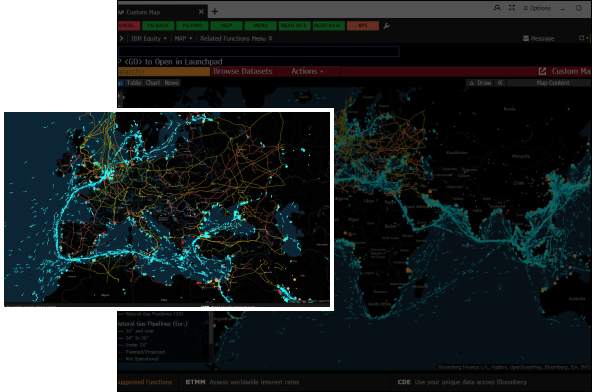Click the '36" and over' legend entry

coord(137,331)
